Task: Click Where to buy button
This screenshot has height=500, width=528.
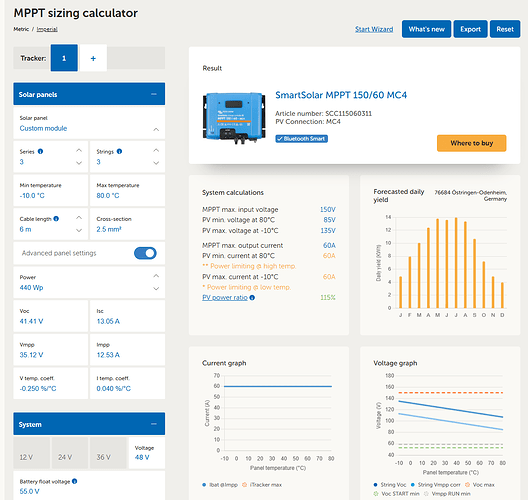Action: [x=471, y=143]
